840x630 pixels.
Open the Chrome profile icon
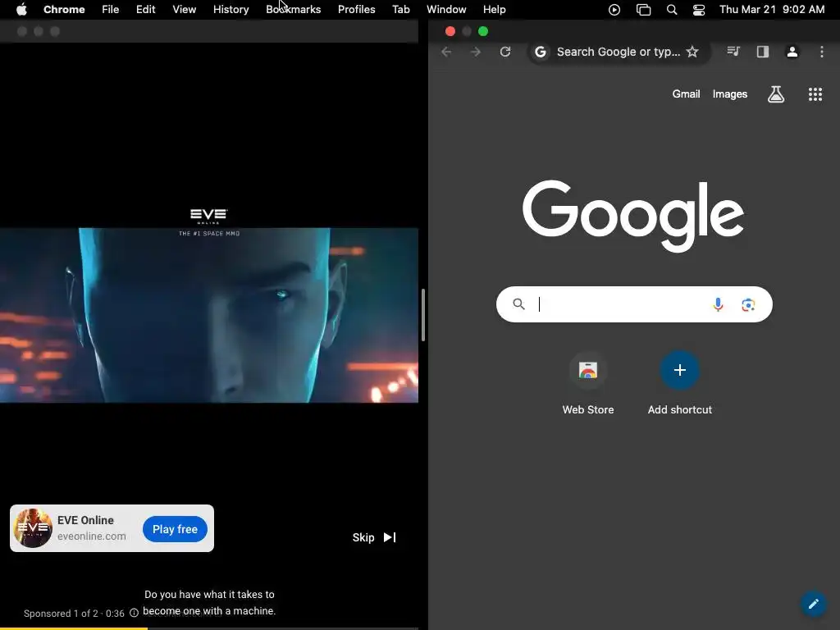click(792, 52)
